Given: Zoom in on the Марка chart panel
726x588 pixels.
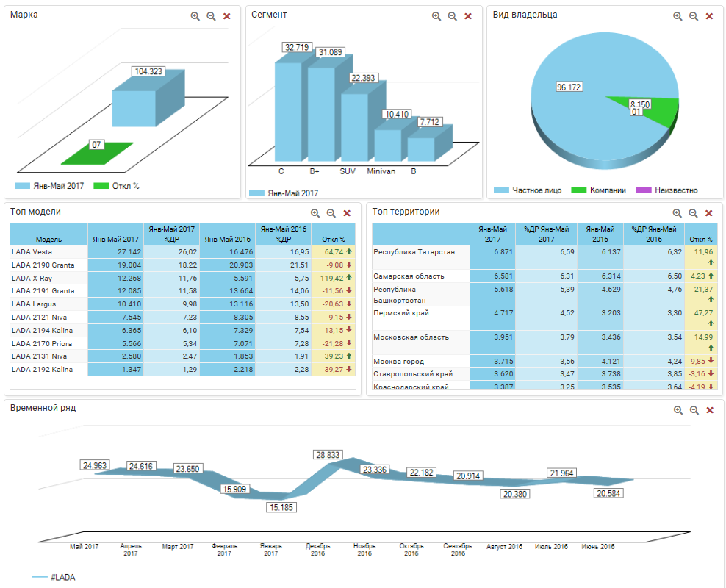Looking at the screenshot, I should point(195,16).
